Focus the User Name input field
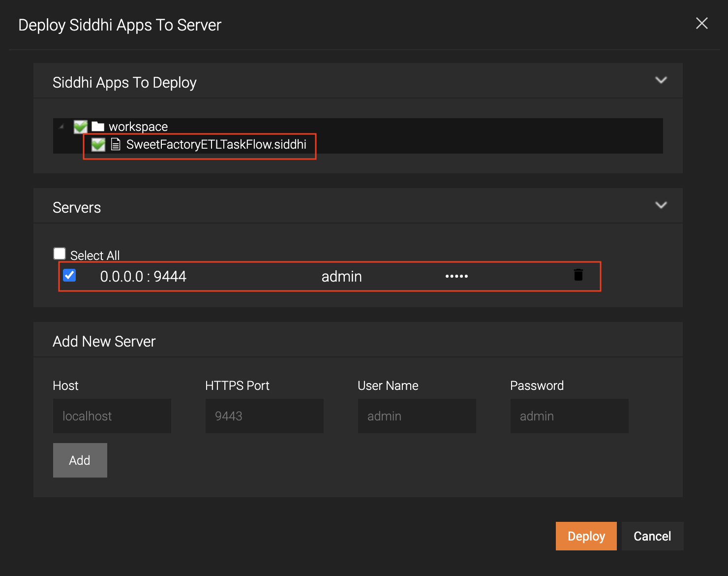The height and width of the screenshot is (576, 728). (417, 416)
